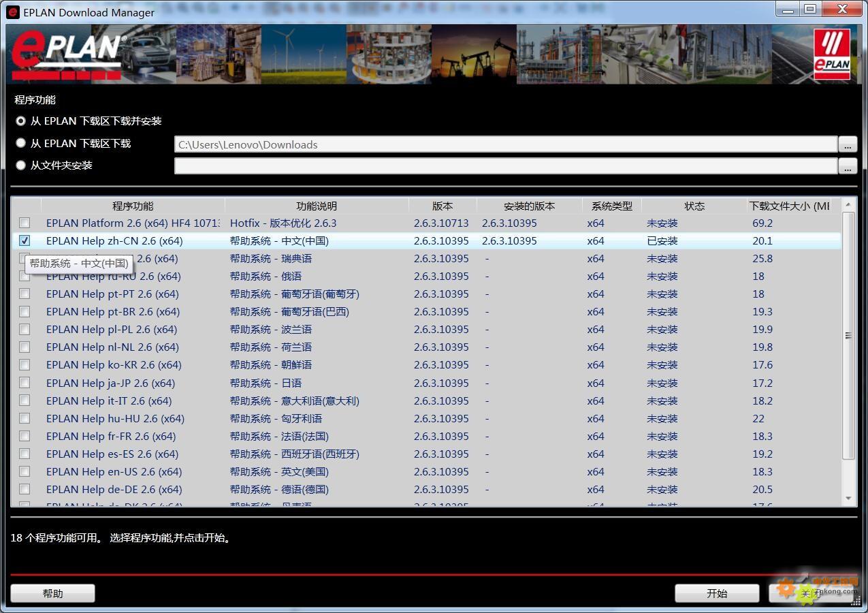Check EPLAN Help ja-JP checkbox
Viewport: 868px width, 613px height.
25,383
